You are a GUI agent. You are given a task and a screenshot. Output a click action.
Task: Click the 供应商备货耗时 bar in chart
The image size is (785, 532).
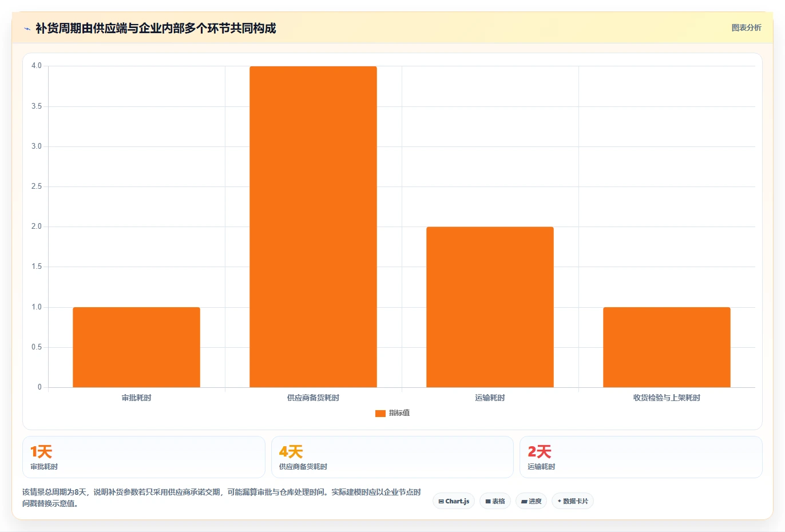(313, 227)
